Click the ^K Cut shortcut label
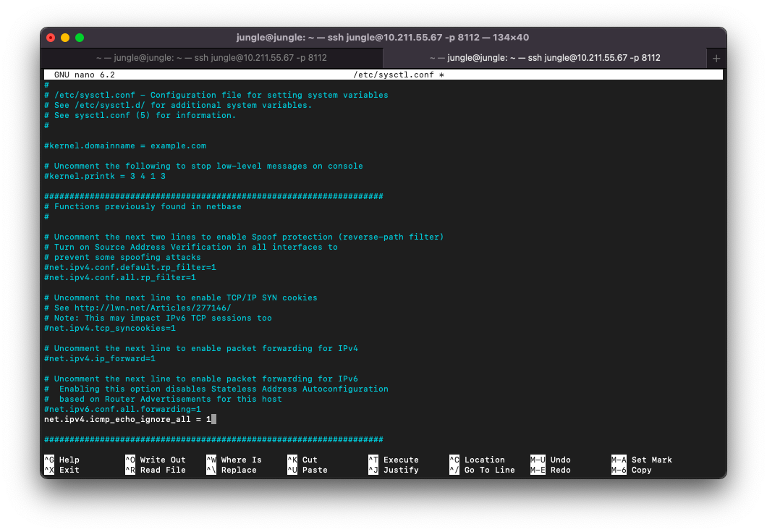This screenshot has width=767, height=532. (302, 460)
